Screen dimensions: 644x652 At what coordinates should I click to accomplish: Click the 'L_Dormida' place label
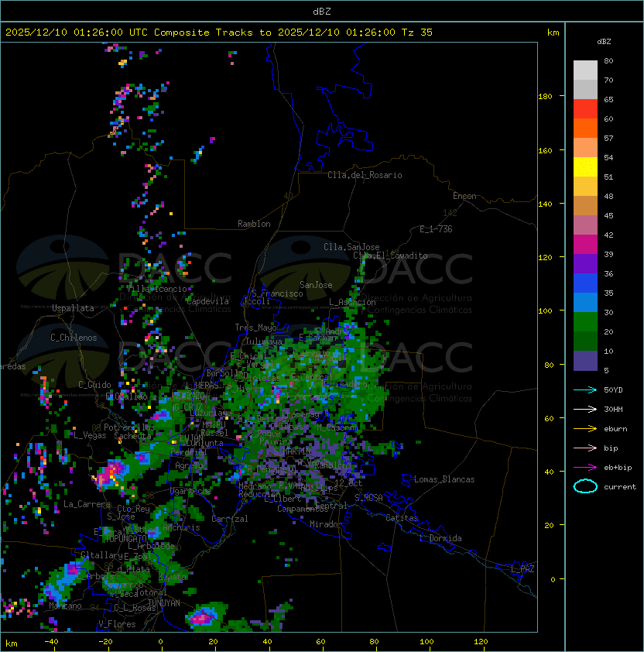440,538
